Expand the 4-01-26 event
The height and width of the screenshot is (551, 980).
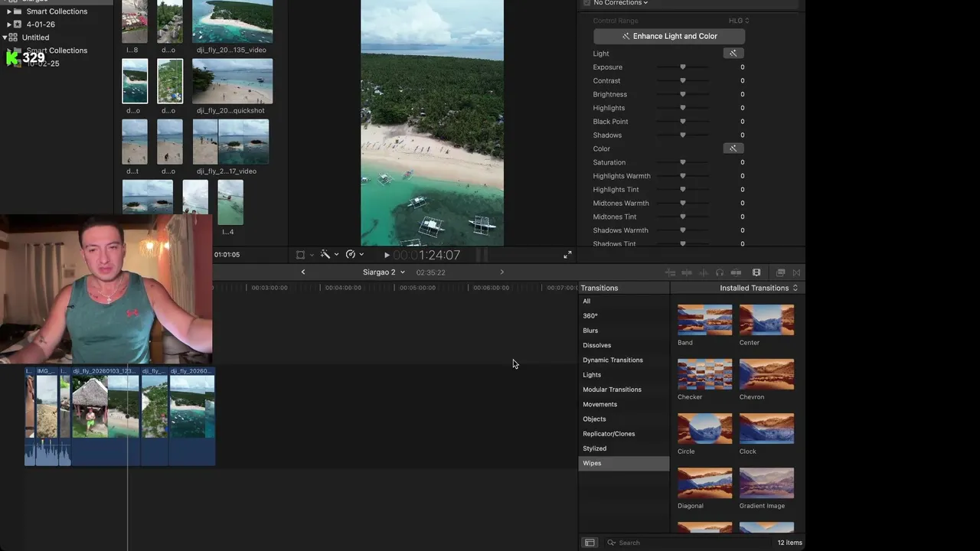9,24
